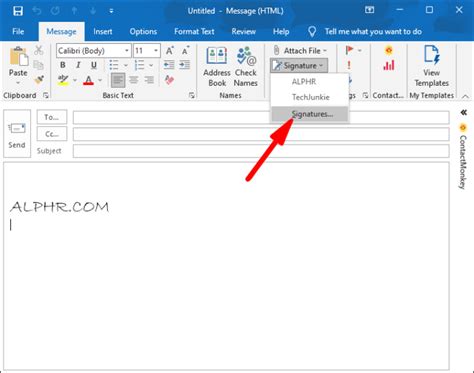Open font color dropdown arrow
The height and width of the screenshot is (373, 474).
100,80
